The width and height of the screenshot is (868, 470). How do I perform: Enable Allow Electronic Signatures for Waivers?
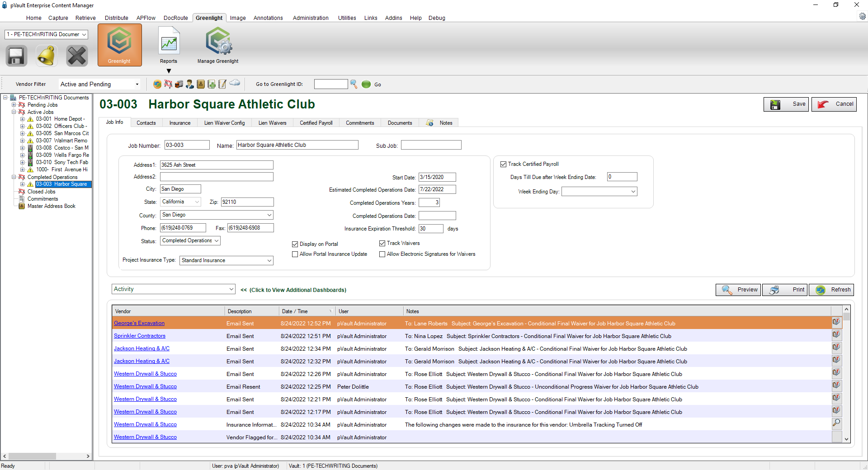tap(382, 254)
